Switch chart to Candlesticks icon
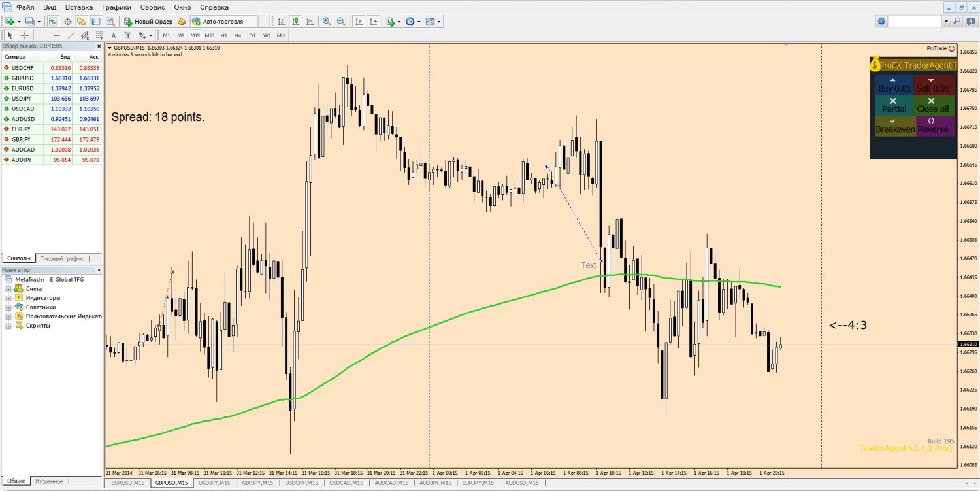This screenshot has width=980, height=491. [295, 22]
